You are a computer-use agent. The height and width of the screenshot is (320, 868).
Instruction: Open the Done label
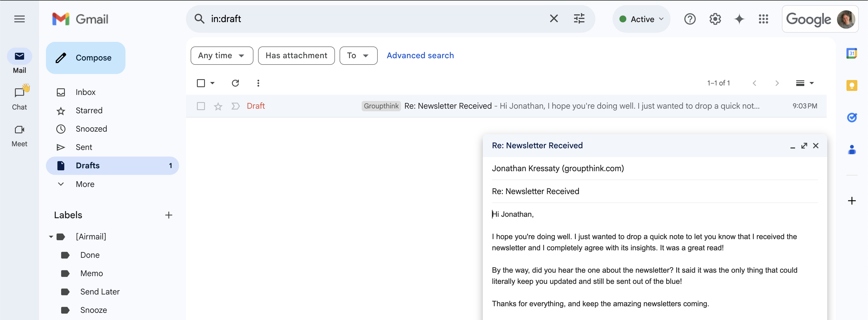point(90,255)
